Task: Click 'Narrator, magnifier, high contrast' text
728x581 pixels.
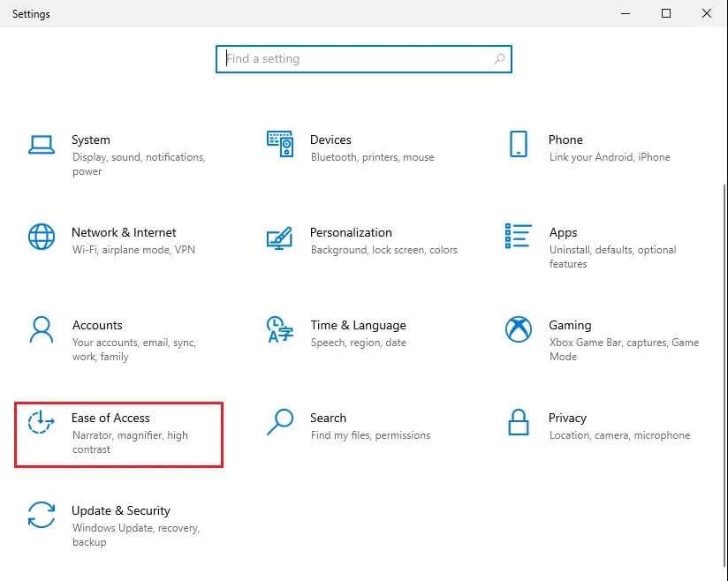Action: pyautogui.click(x=131, y=442)
